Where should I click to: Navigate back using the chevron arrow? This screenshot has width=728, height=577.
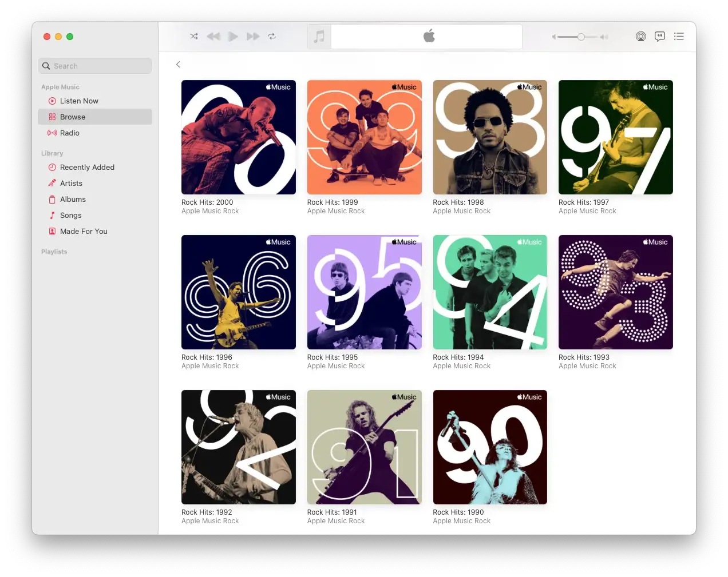click(178, 65)
